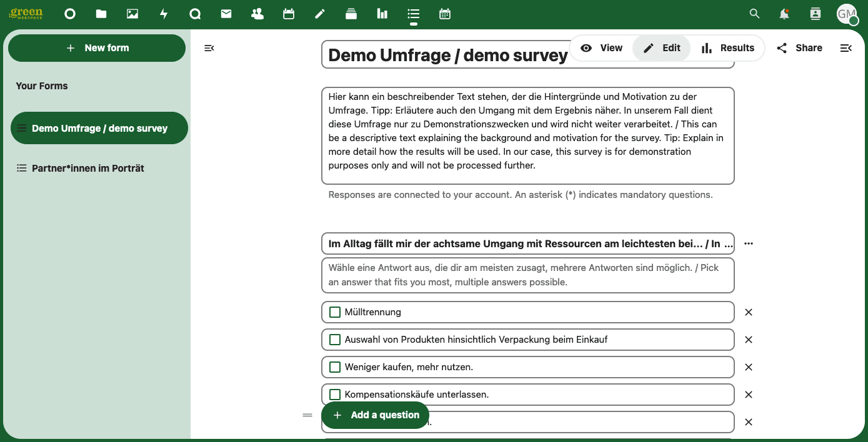Open the Mail envelope icon
The height and width of the screenshot is (442, 868).
[x=226, y=14]
